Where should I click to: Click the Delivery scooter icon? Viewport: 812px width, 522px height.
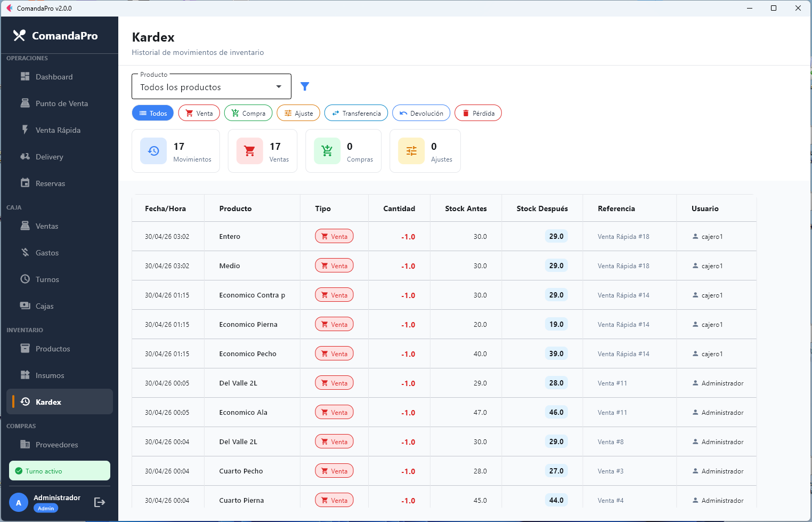pyautogui.click(x=25, y=156)
